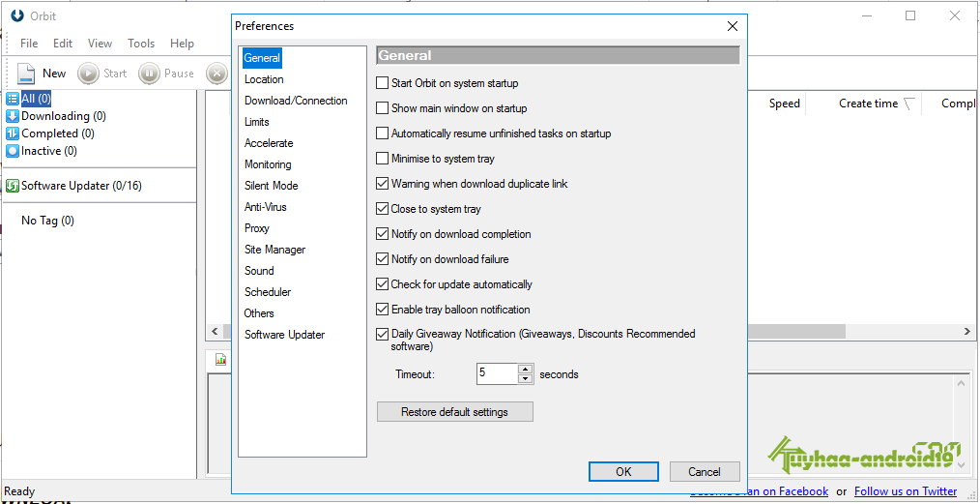Click the Pause icon in toolbar
Image resolution: width=980 pixels, height=504 pixels.
[149, 74]
